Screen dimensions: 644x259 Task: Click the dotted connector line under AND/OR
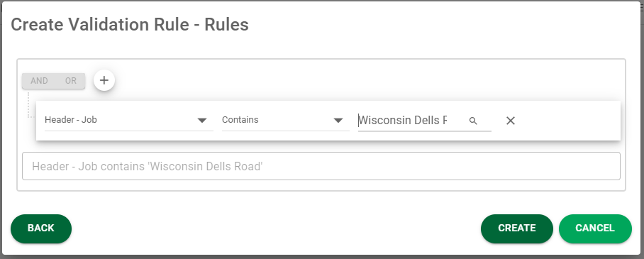(30, 105)
